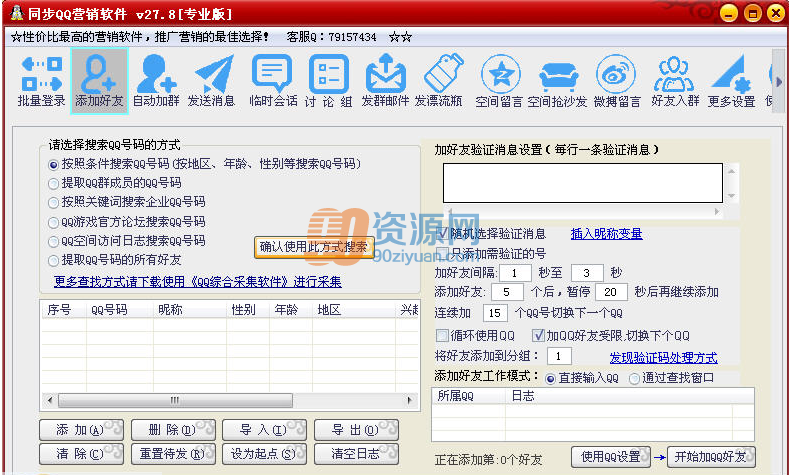The width and height of the screenshot is (789, 475).
Task: Click the 连续加 field showing 15
Action: [495, 313]
